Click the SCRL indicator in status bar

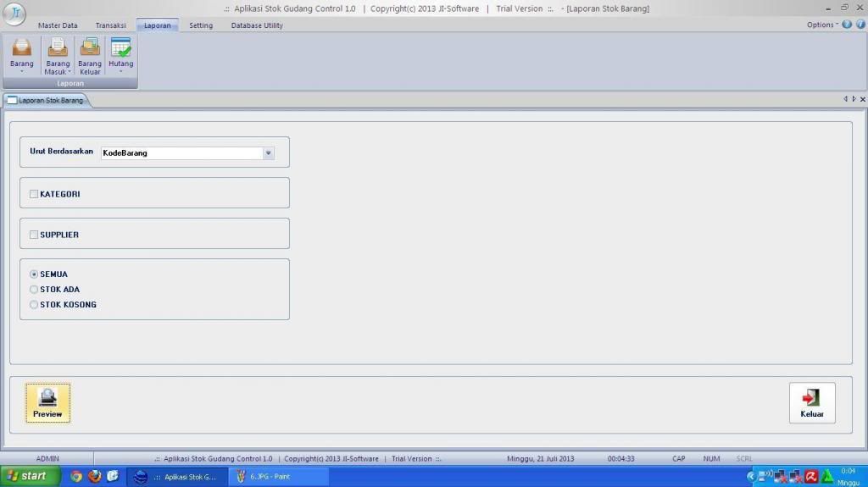pos(744,459)
